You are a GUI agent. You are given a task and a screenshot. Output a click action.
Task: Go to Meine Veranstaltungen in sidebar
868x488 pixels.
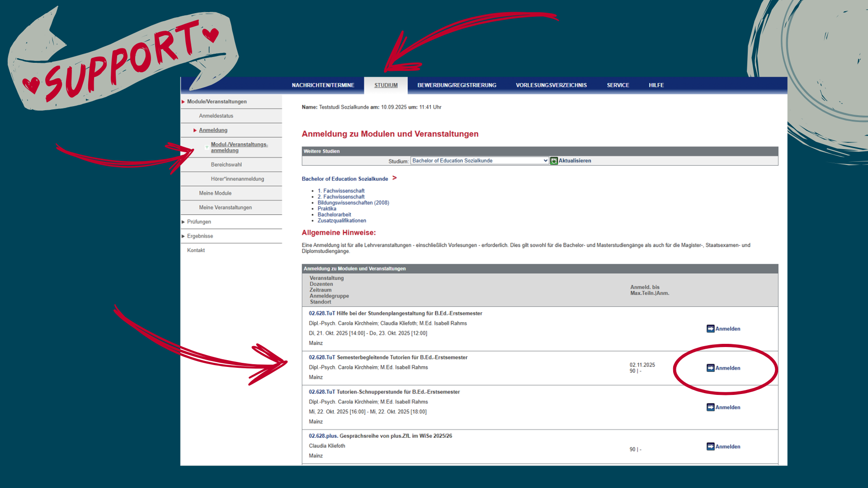[225, 207]
